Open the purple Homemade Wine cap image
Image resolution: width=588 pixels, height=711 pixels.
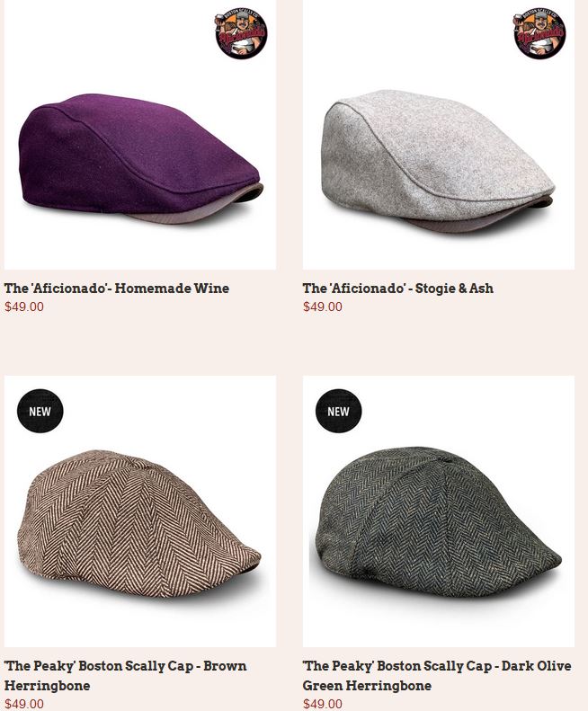140,135
